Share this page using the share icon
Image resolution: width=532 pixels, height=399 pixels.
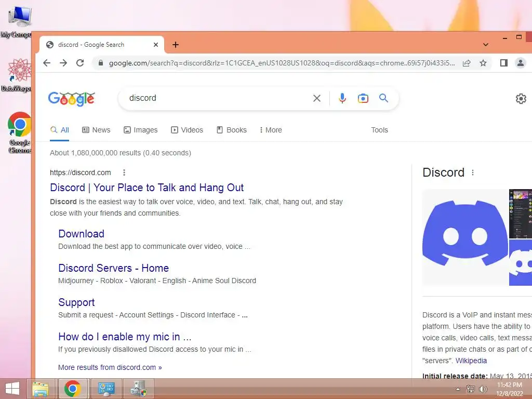pyautogui.click(x=467, y=63)
